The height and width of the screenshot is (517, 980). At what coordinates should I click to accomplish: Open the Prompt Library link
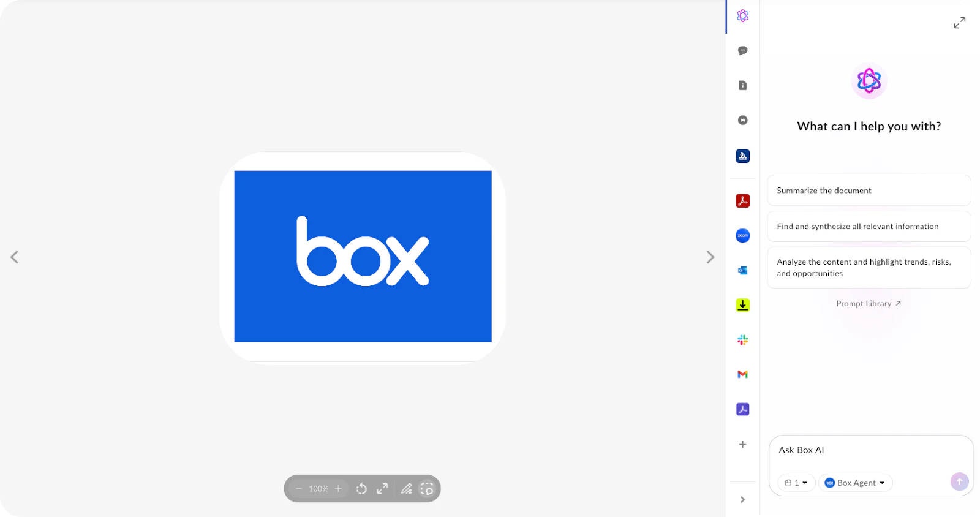point(868,304)
